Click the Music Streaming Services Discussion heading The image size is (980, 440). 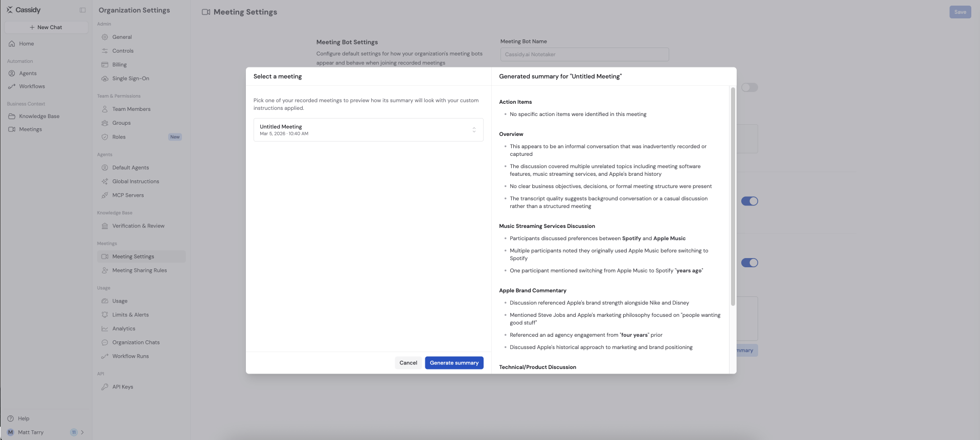547,226
